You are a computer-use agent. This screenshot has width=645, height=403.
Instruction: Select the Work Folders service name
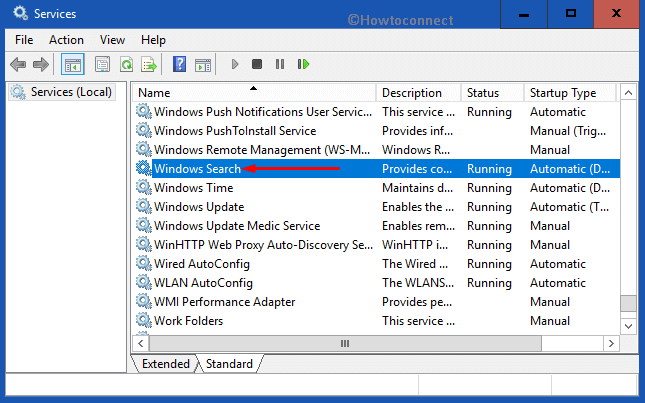(188, 320)
